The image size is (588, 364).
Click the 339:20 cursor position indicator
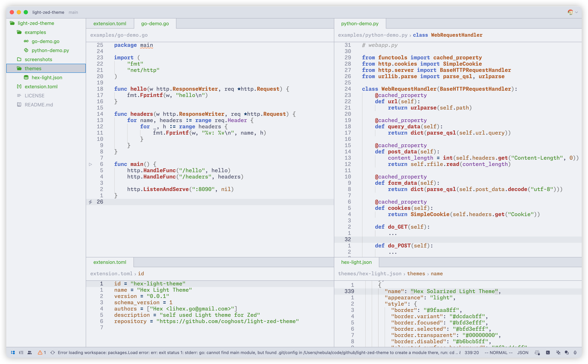pos(472,353)
